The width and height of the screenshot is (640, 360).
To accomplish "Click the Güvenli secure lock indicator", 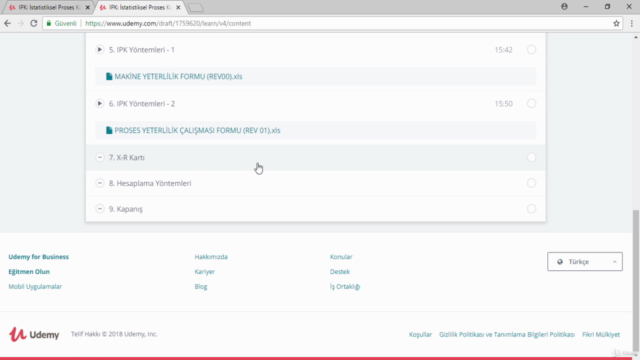I will (x=61, y=23).
